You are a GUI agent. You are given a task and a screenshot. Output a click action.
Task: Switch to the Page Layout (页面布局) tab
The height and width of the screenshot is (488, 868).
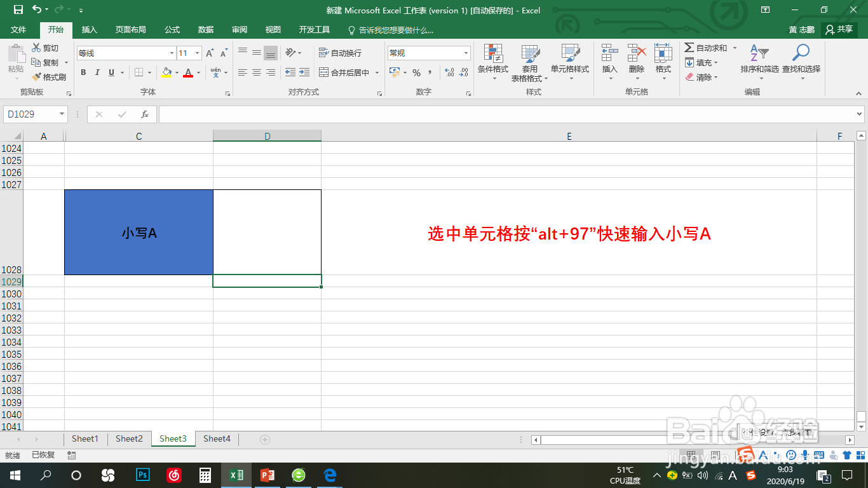pos(131,30)
